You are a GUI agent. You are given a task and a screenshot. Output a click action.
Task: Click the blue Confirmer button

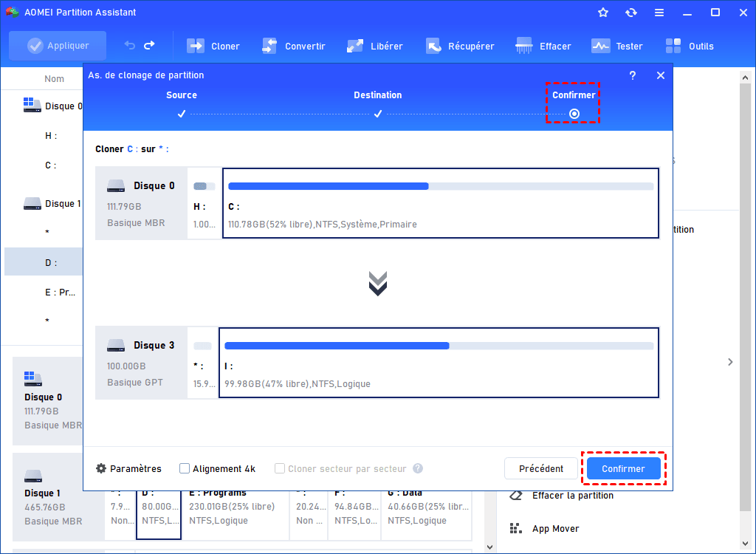pyautogui.click(x=623, y=468)
